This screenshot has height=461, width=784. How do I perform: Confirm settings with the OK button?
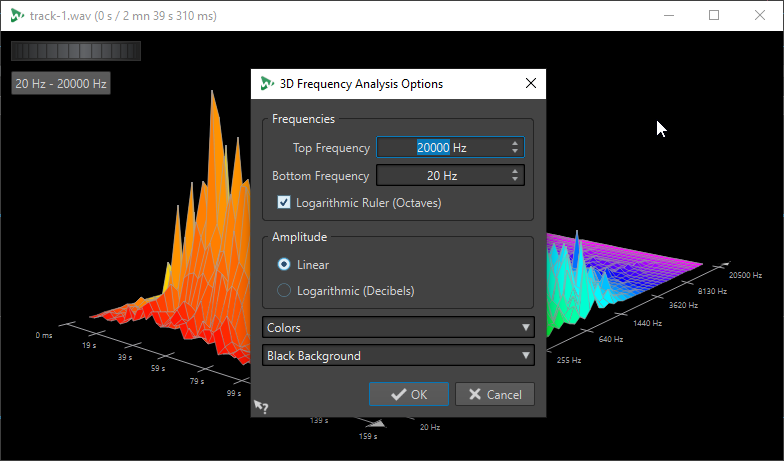point(409,394)
